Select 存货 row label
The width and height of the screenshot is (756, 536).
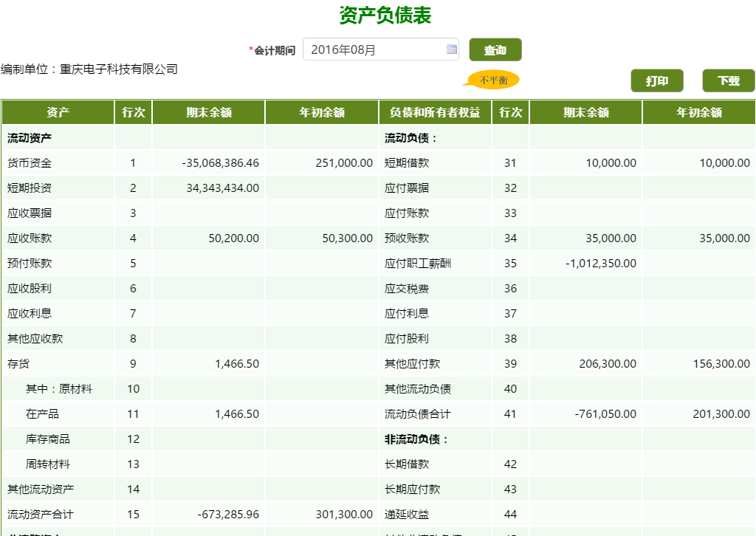coord(18,363)
